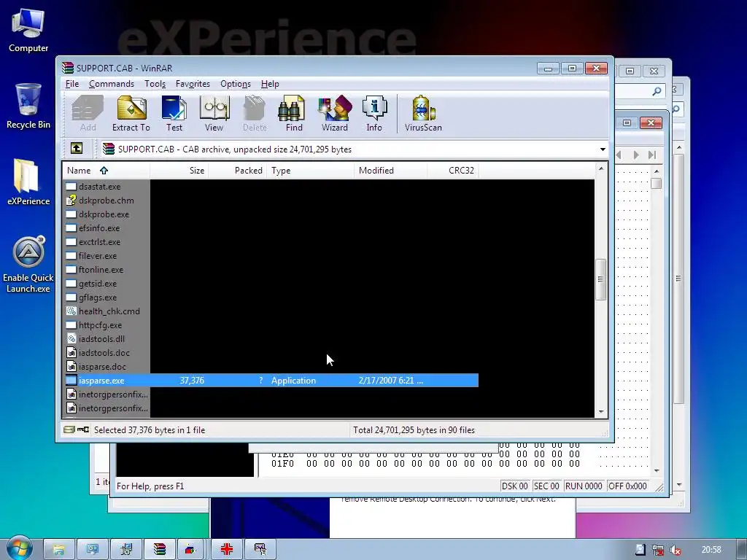Show archive Info
This screenshot has width=747, height=560.
click(x=374, y=113)
